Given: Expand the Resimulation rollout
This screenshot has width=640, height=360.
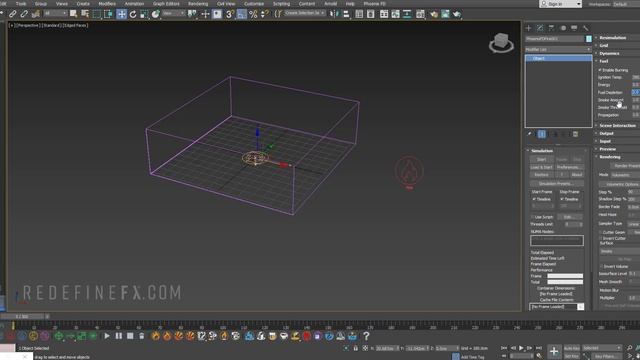Looking at the screenshot, I should [x=612, y=38].
